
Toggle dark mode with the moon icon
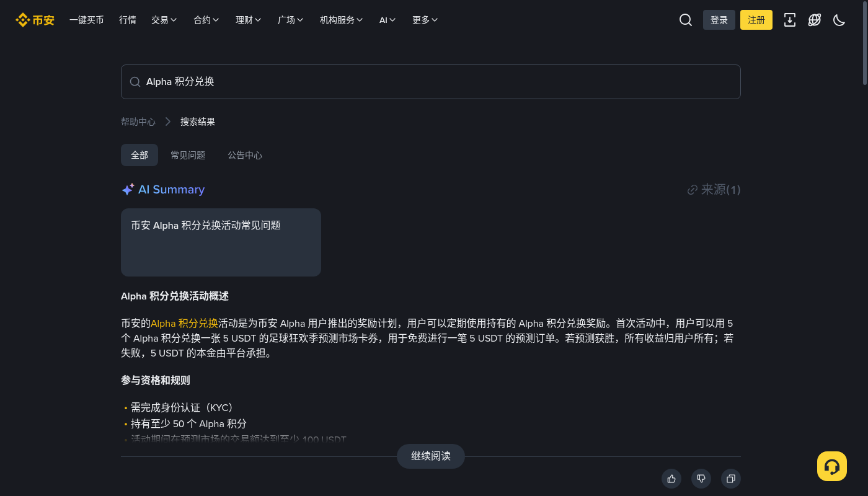coord(839,20)
